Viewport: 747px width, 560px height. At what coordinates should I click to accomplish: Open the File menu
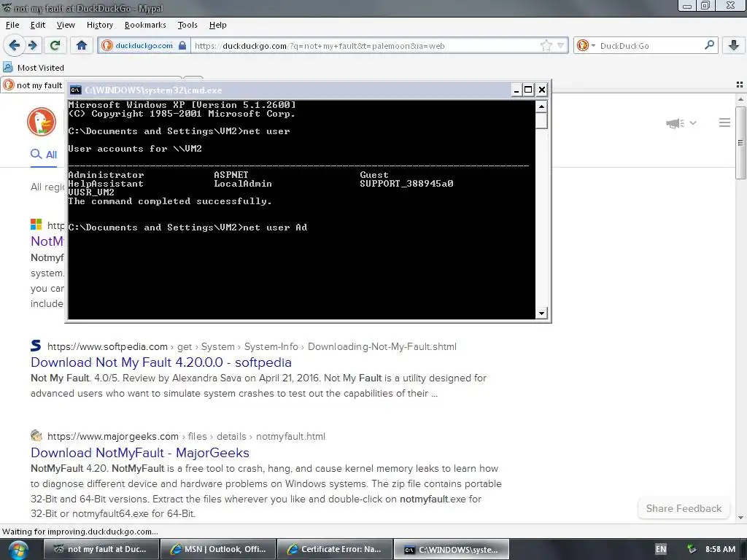pyautogui.click(x=12, y=25)
